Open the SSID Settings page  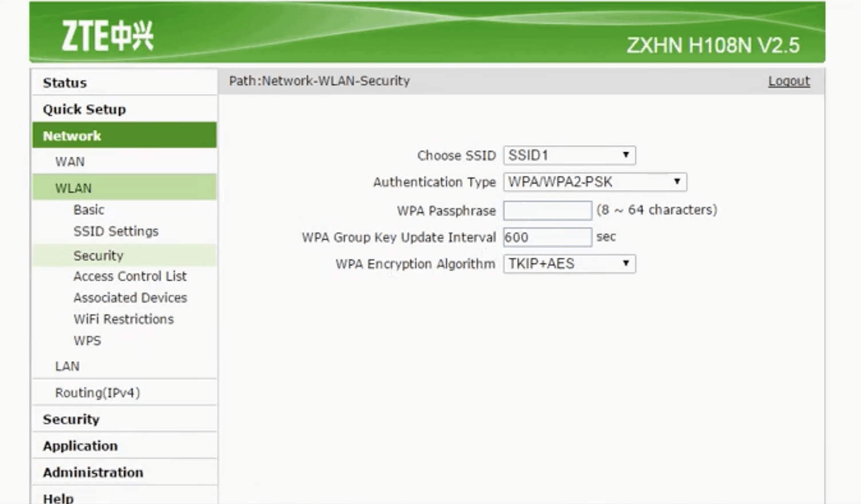click(116, 231)
